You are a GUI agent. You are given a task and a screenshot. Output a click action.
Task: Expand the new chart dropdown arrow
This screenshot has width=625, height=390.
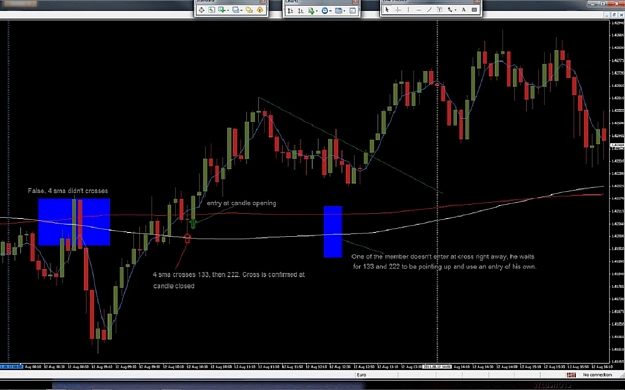[227, 10]
